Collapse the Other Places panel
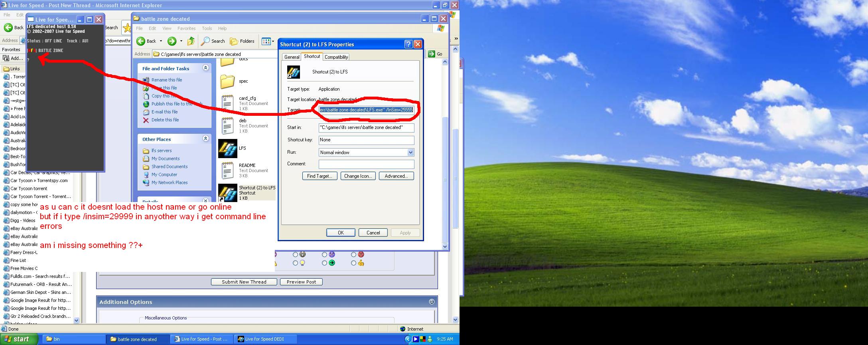This screenshot has width=868, height=345. (x=205, y=139)
